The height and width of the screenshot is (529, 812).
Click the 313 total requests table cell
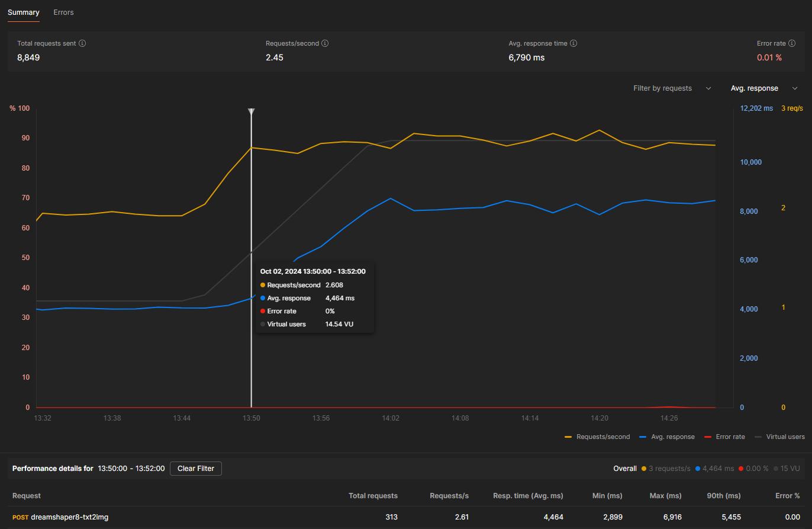coord(391,517)
